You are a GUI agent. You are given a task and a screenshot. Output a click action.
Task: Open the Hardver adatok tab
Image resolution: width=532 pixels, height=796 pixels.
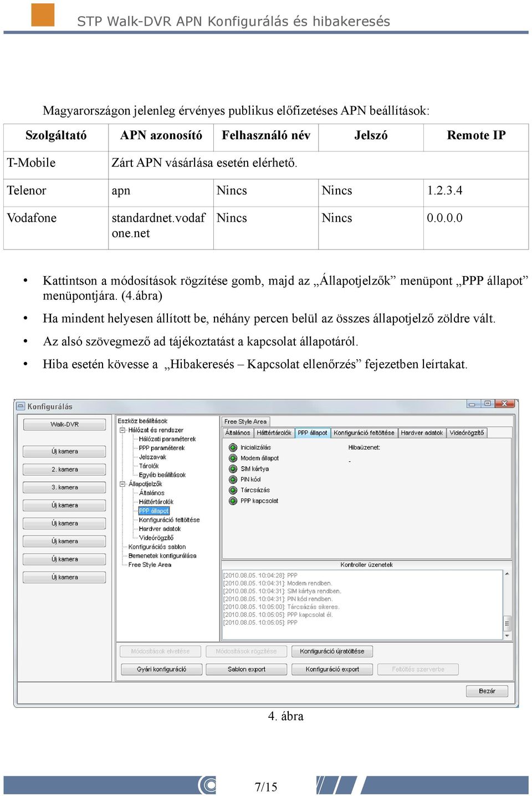point(422,433)
